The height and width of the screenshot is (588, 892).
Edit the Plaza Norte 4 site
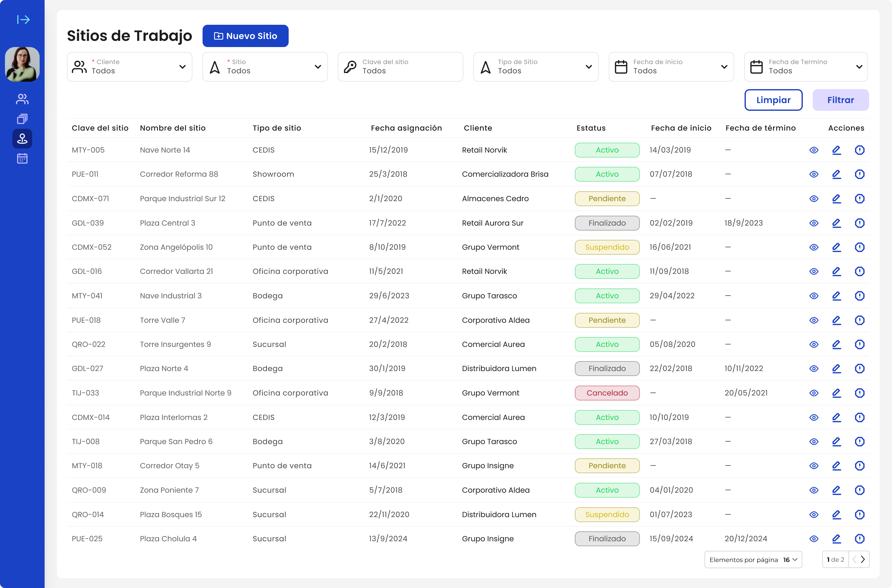[x=837, y=369]
